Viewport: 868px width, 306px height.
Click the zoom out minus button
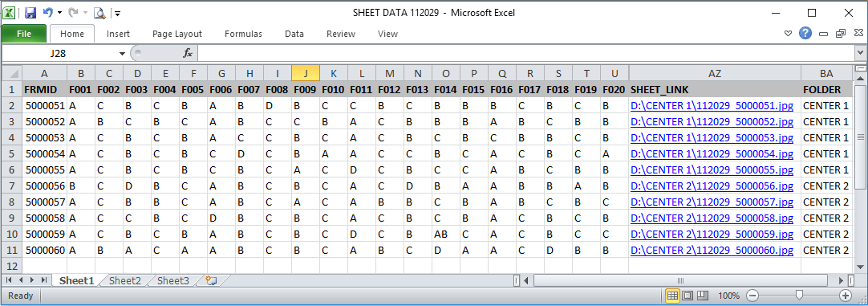pos(752,296)
